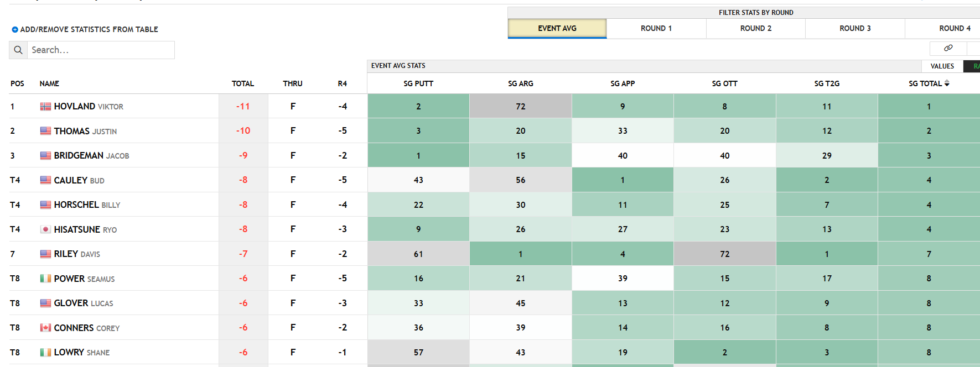Click Cauley's SG PUTT cell 43
The image size is (980, 367).
point(418,180)
